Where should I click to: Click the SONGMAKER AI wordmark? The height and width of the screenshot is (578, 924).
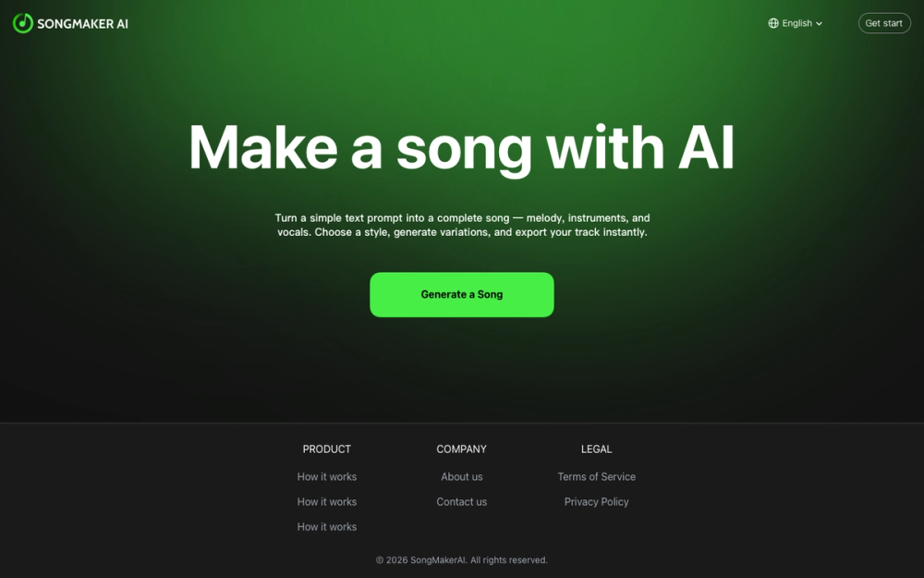[82, 24]
